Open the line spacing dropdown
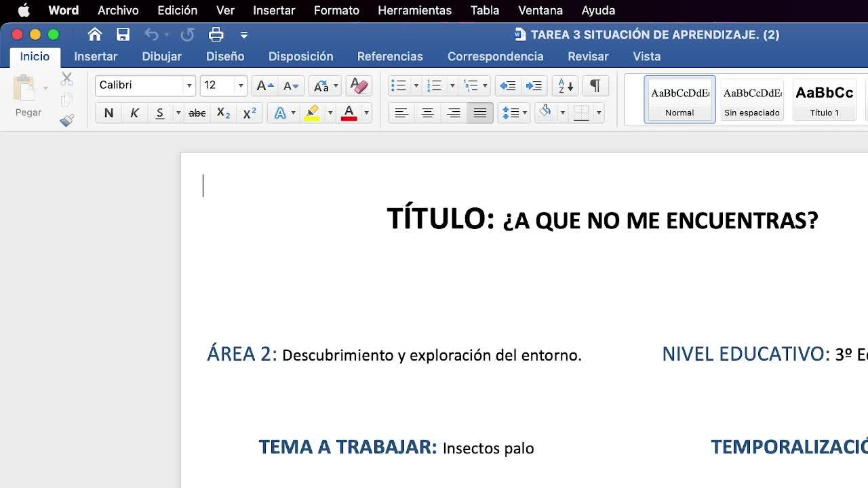The image size is (868, 488). (x=513, y=113)
